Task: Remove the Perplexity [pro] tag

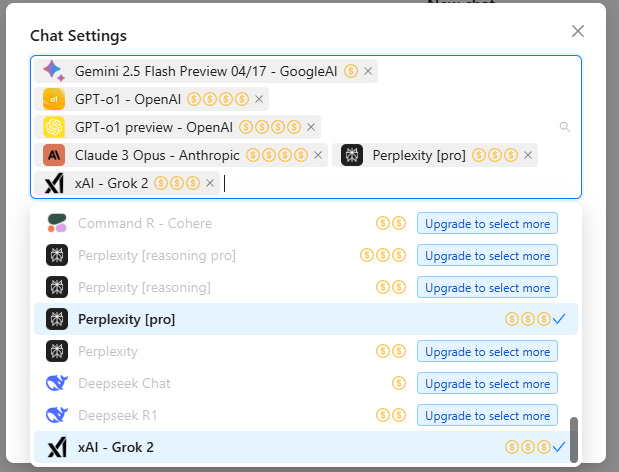Action: [x=528, y=155]
